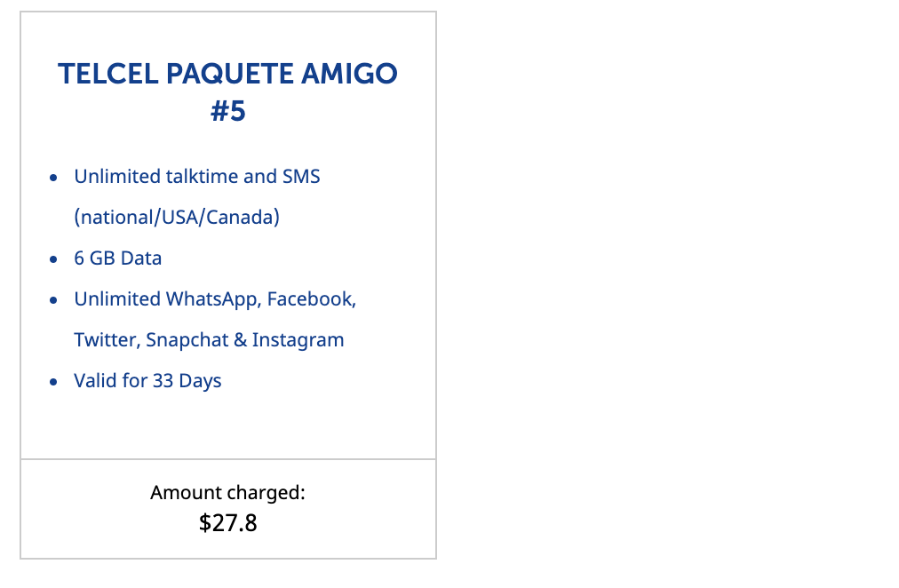
Task: Select the 6 GB Data feature
Action: [x=117, y=258]
